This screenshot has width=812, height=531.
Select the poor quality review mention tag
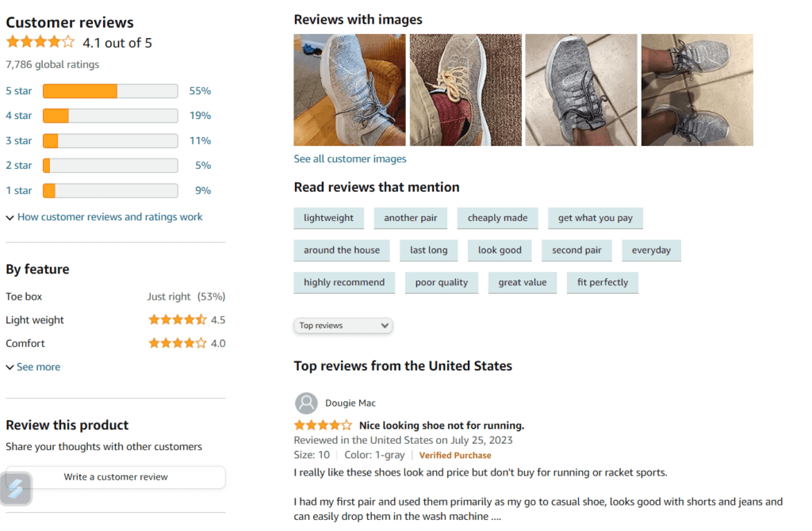(x=441, y=282)
